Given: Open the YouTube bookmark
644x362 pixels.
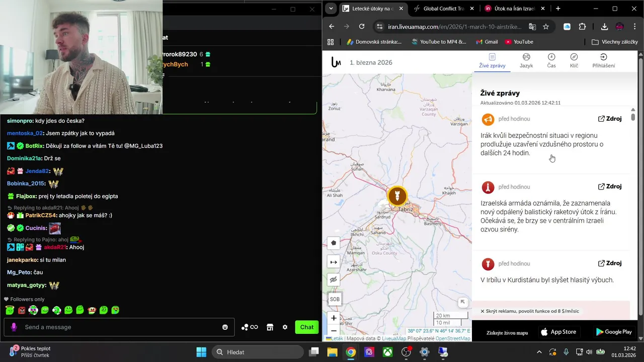Looking at the screenshot, I should coord(519,42).
